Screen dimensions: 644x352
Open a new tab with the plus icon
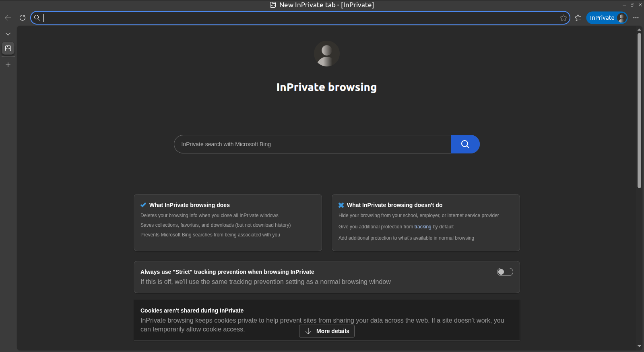(x=8, y=65)
